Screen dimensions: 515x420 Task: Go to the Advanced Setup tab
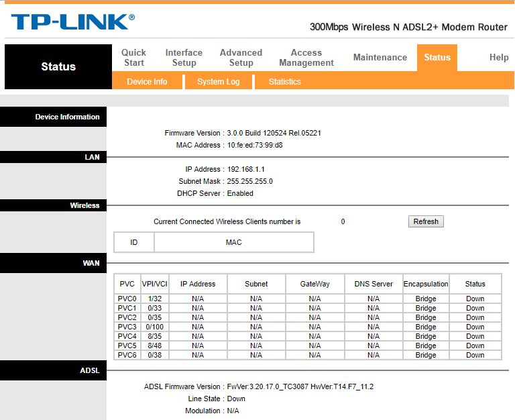(241, 58)
